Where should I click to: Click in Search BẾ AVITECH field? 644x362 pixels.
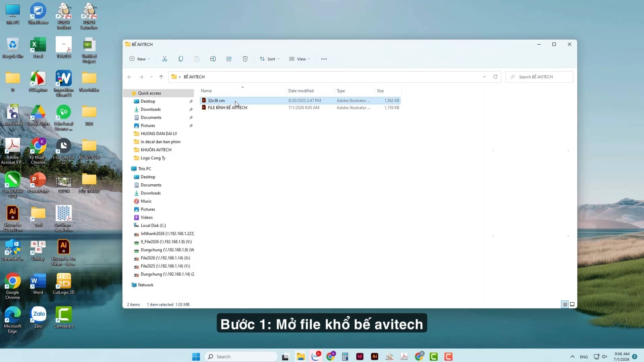[539, 77]
